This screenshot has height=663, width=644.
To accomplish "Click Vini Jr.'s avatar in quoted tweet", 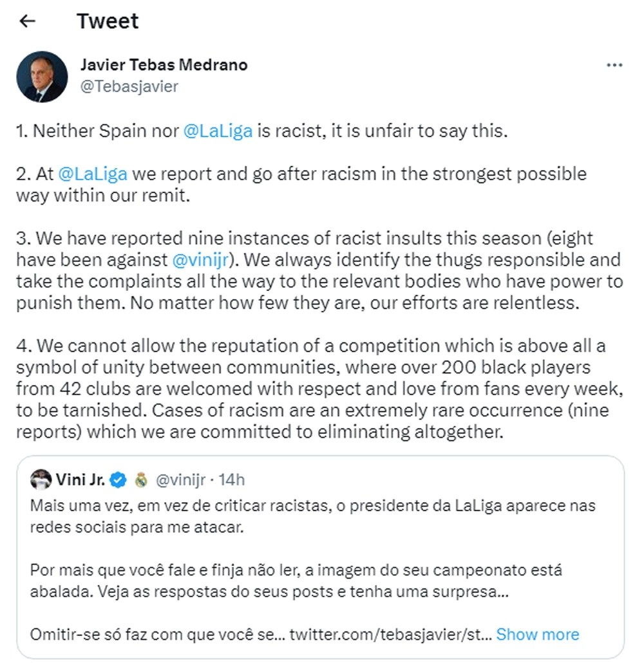I will [x=41, y=480].
